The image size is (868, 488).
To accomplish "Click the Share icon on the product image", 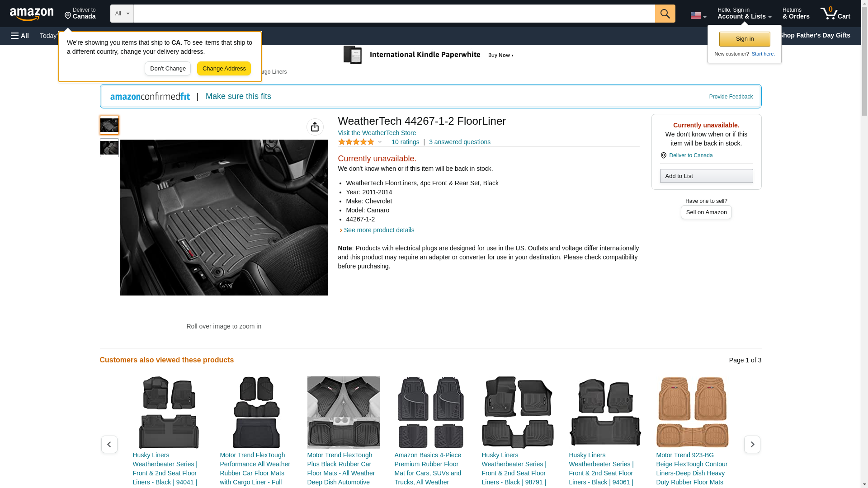I will pyautogui.click(x=315, y=127).
